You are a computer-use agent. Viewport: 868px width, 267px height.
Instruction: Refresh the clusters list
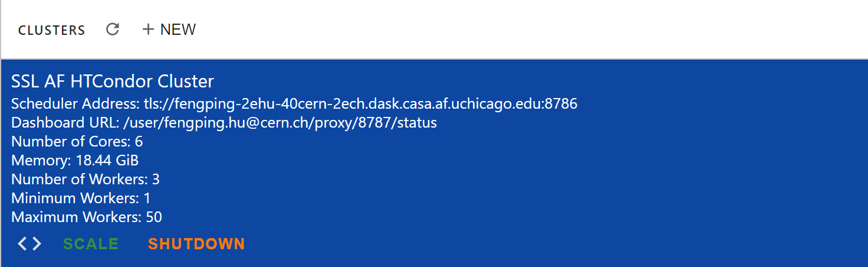[113, 30]
